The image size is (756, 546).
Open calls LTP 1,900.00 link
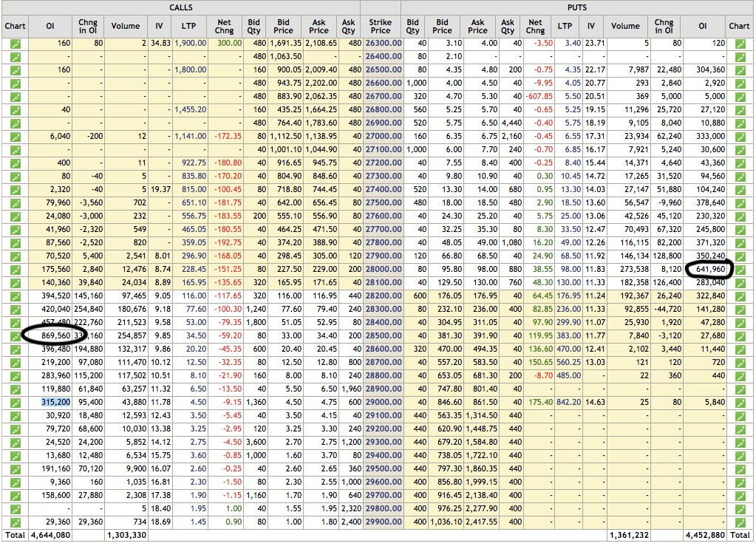coord(191,44)
